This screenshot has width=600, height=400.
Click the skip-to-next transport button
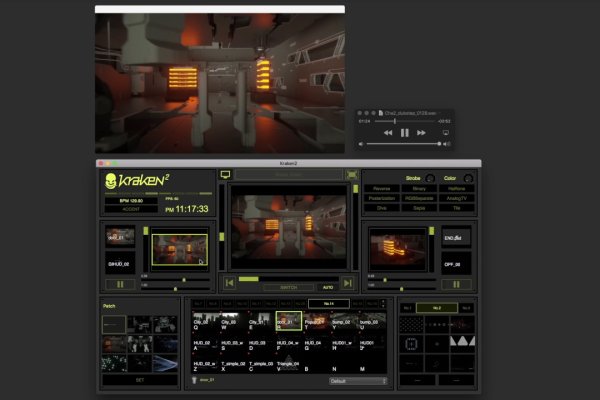(347, 283)
